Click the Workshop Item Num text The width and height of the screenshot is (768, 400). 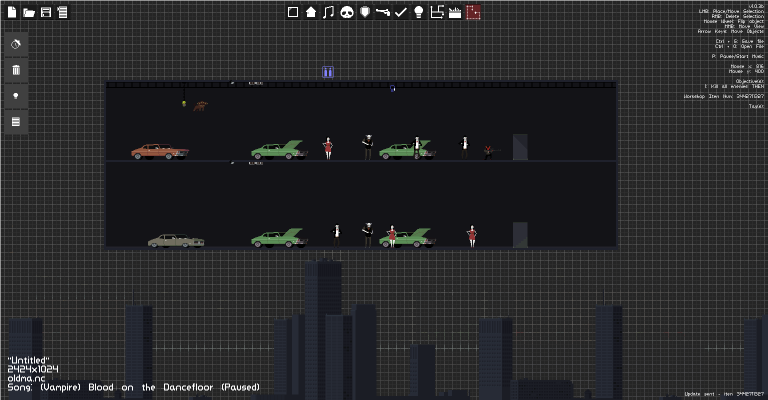[x=723, y=96]
